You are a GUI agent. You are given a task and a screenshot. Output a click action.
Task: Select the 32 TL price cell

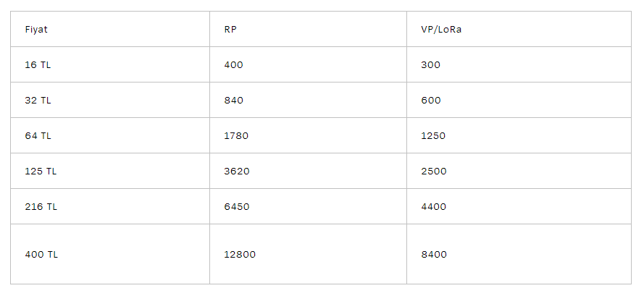38,101
